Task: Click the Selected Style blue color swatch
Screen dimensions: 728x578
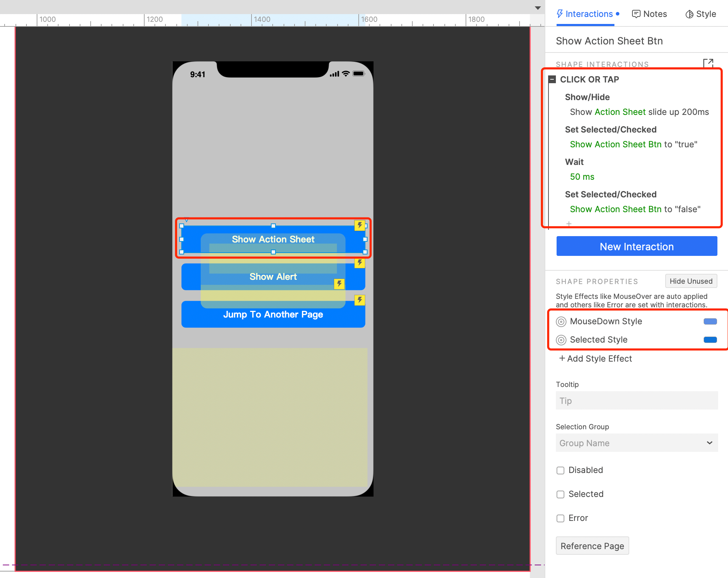Action: tap(710, 340)
